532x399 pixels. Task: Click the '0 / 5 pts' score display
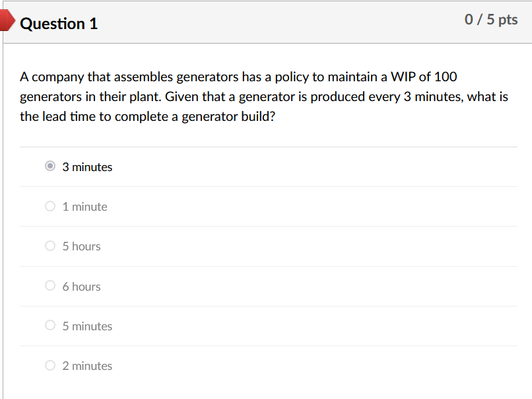(492, 19)
